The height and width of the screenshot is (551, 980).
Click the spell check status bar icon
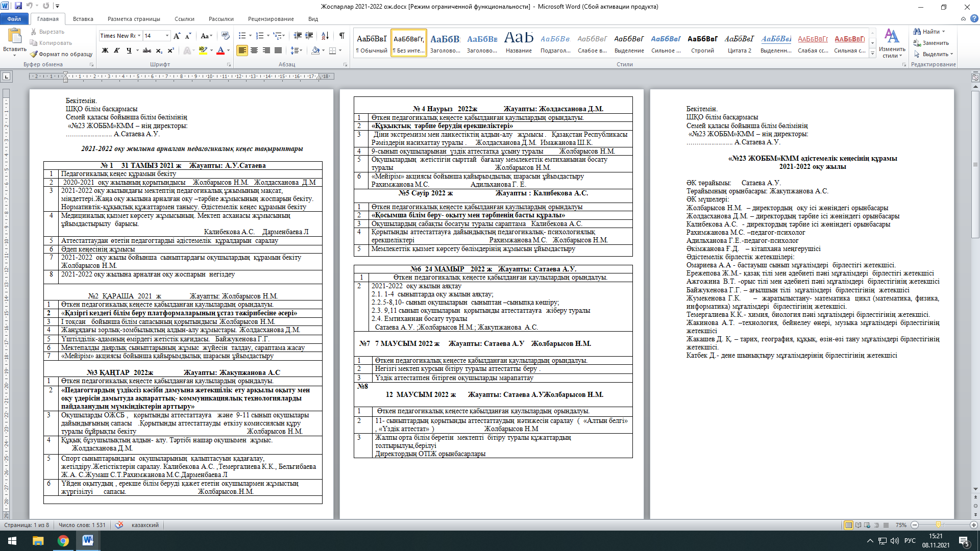point(119,525)
